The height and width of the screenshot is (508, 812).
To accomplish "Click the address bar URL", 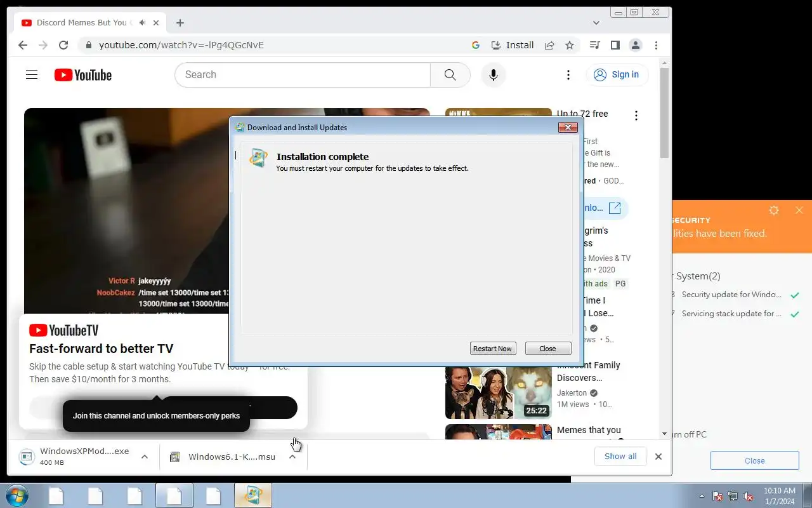I will (x=181, y=45).
